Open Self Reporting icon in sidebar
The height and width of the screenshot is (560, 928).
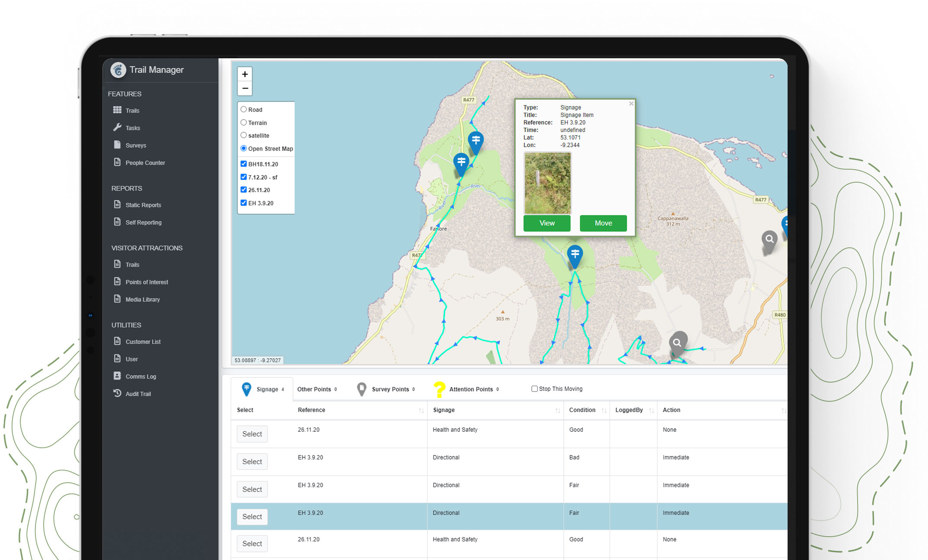(x=117, y=222)
